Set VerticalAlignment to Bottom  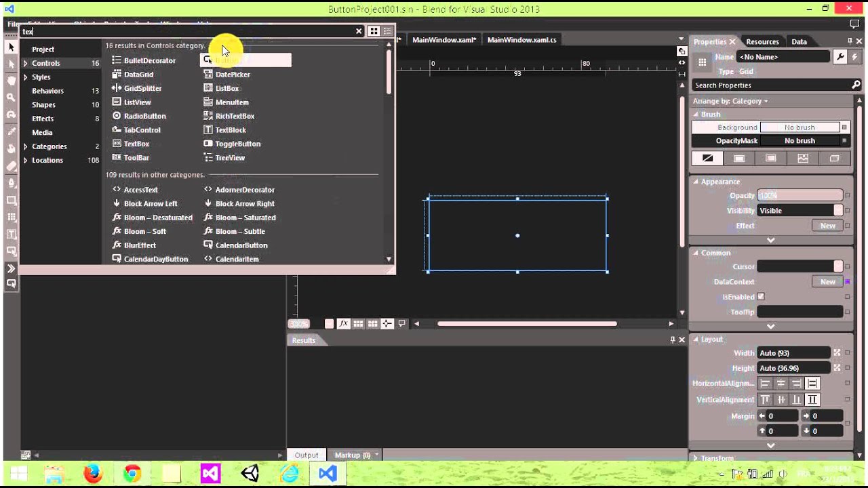click(x=796, y=400)
